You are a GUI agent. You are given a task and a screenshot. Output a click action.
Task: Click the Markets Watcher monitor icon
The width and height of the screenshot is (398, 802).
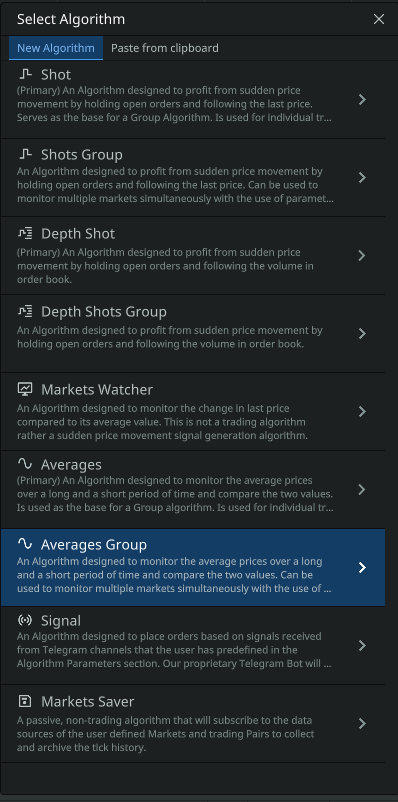coord(25,389)
